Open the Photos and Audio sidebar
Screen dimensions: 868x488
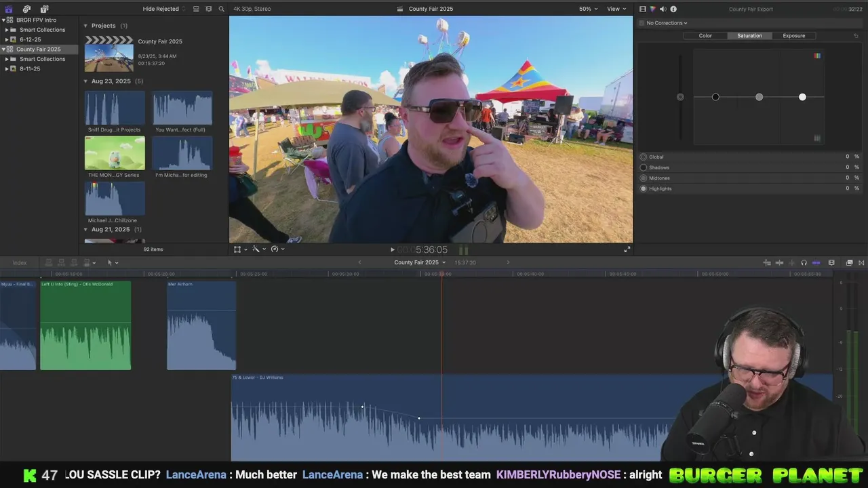(26, 9)
